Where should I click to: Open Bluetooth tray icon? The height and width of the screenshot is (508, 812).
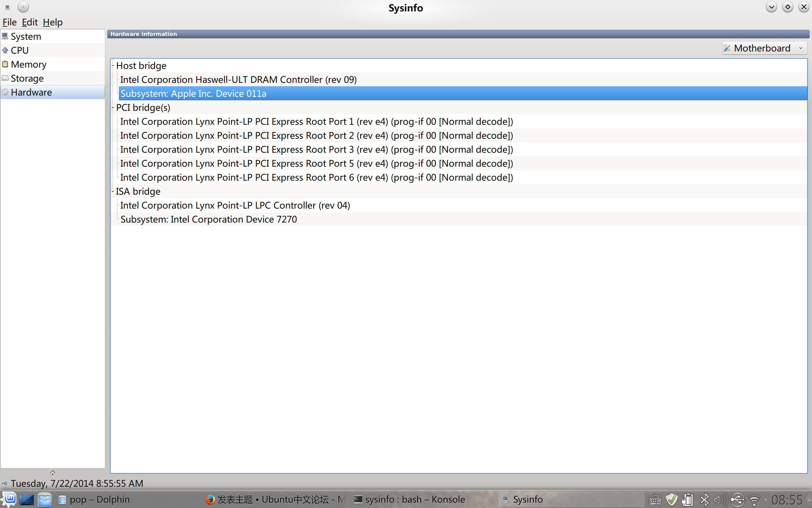point(704,500)
